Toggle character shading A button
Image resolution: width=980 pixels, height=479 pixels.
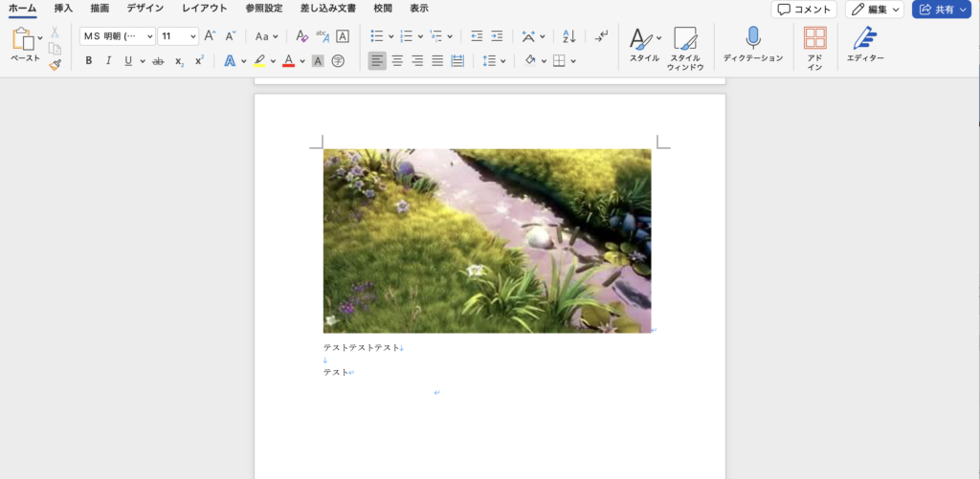coord(318,60)
